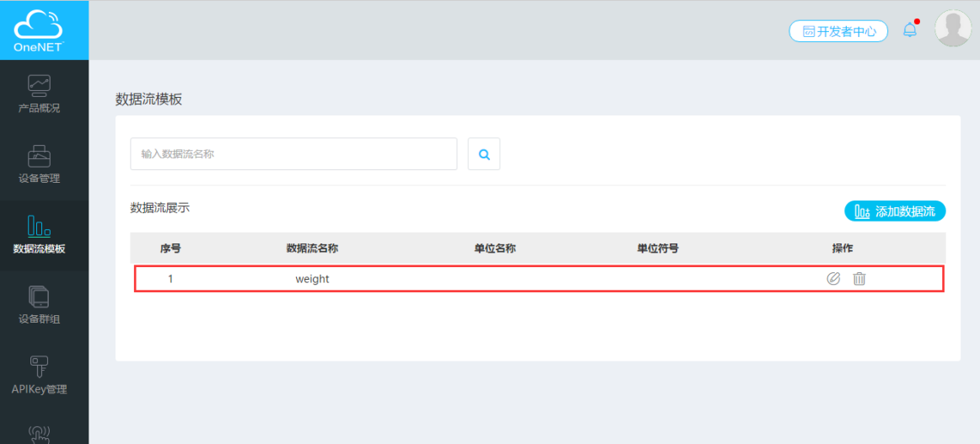980x444 pixels.
Task: Select 数据流模板 in the sidebar
Action: [x=39, y=234]
